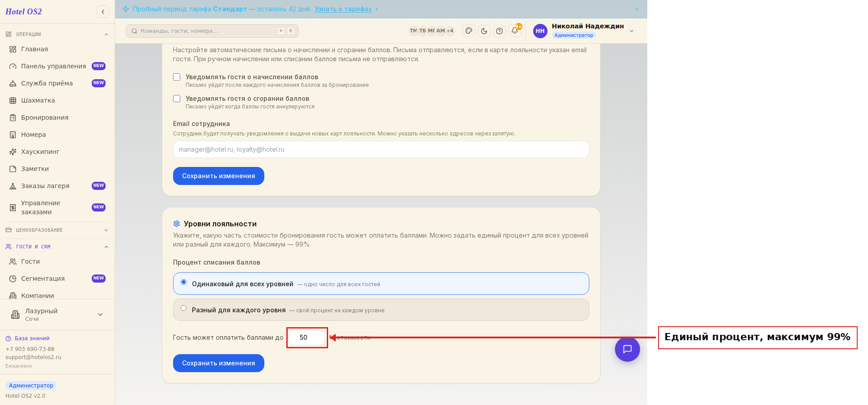Screen dimensions: 868x405
Task: Select Одинаковый для всех уровней radio
Action: point(183,282)
